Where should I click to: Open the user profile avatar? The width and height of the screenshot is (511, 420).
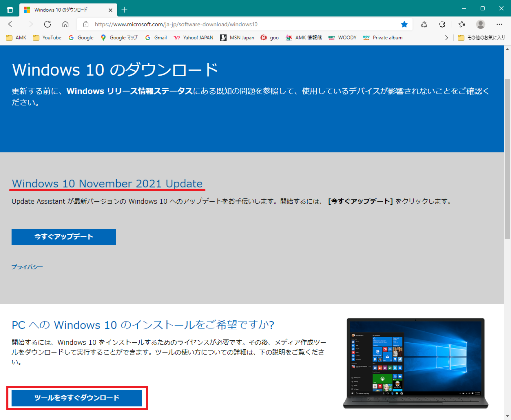point(480,24)
